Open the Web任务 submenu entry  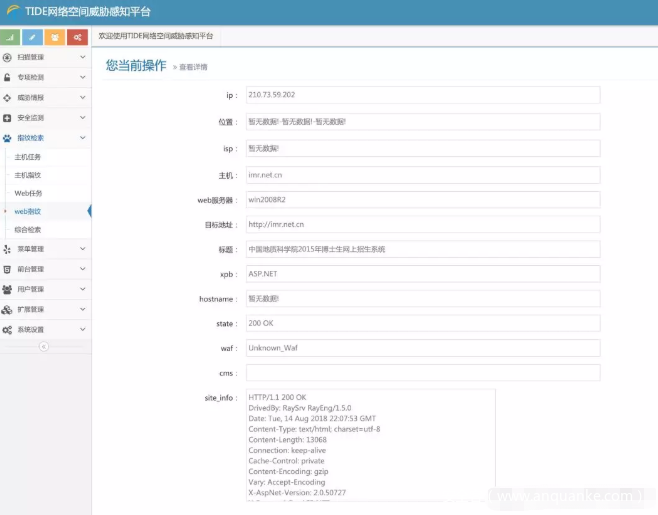coord(28,193)
